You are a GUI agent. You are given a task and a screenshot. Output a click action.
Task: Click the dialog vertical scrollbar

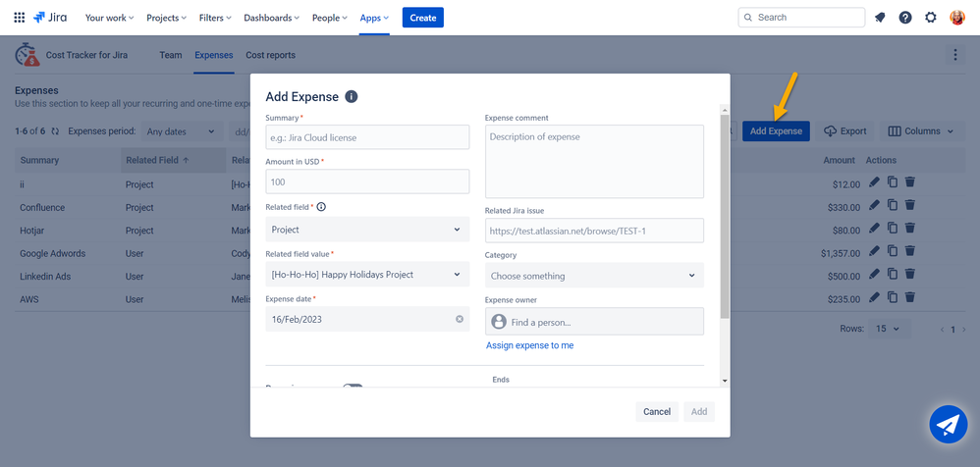[x=725, y=216]
